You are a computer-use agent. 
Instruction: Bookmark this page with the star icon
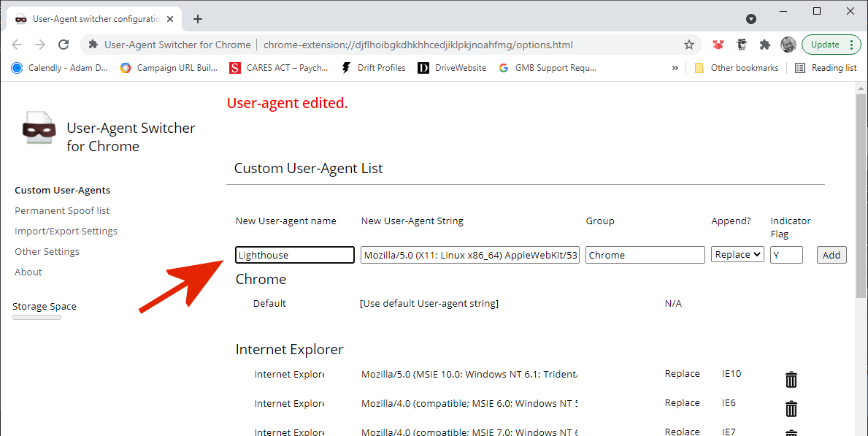tap(688, 45)
